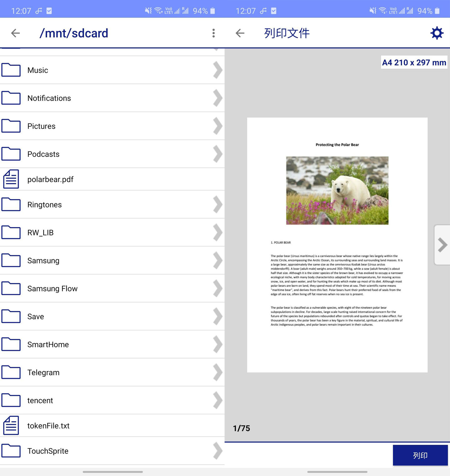Click the tokenFile.txt document icon
Viewport: 450px width, 476px height.
tap(11, 425)
